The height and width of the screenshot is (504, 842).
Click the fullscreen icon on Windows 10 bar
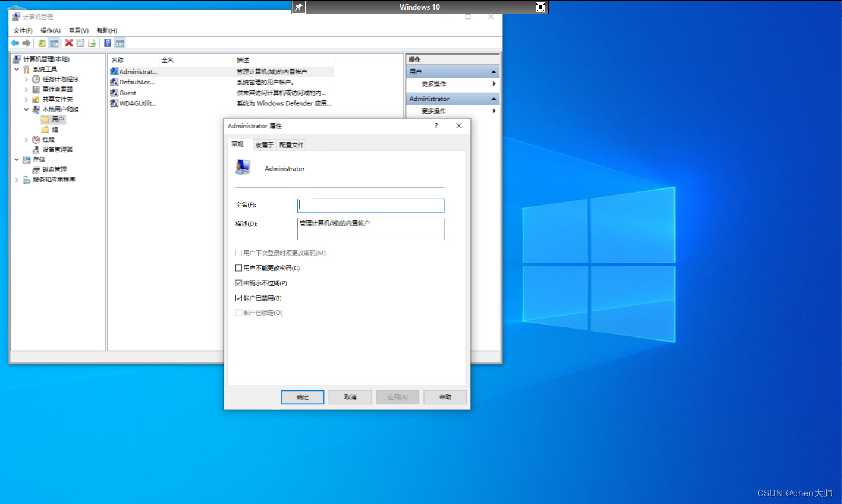[541, 7]
